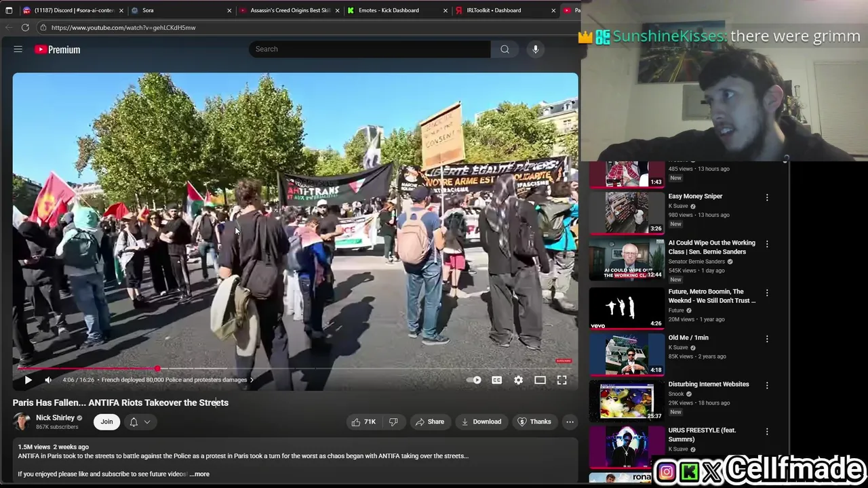Screen dimensions: 868x488
Task: Open Nick Shirley's channel avatar
Action: 22,422
